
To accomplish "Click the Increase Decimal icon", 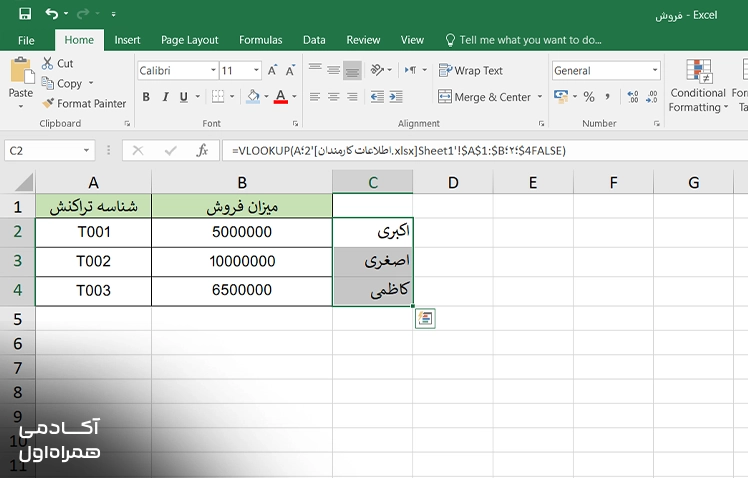I will coord(633,97).
